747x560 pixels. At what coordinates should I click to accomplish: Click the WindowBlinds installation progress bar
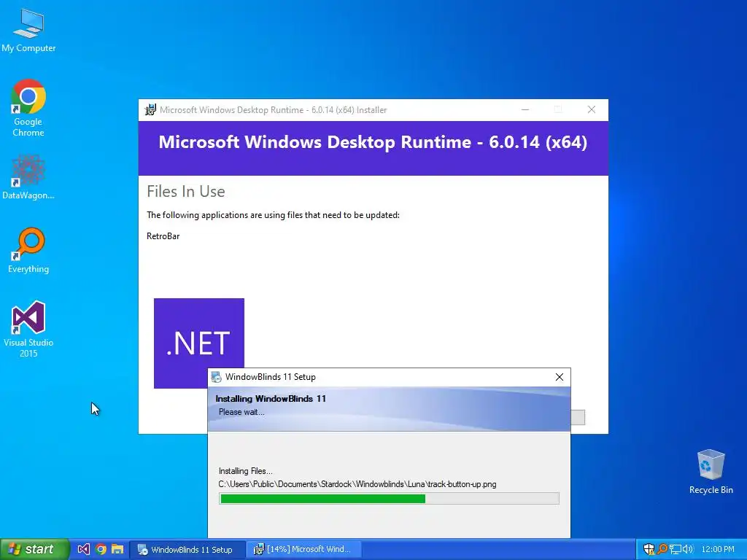click(x=389, y=499)
